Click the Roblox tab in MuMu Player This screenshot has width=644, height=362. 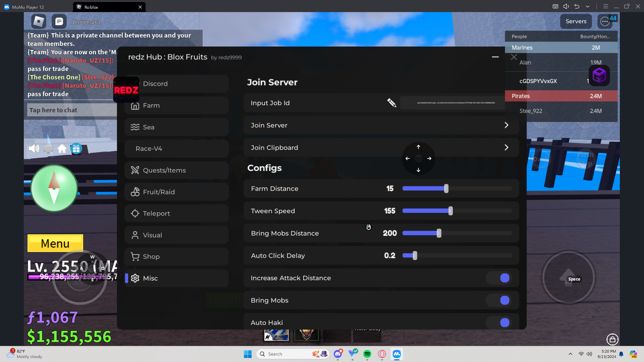(x=109, y=7)
